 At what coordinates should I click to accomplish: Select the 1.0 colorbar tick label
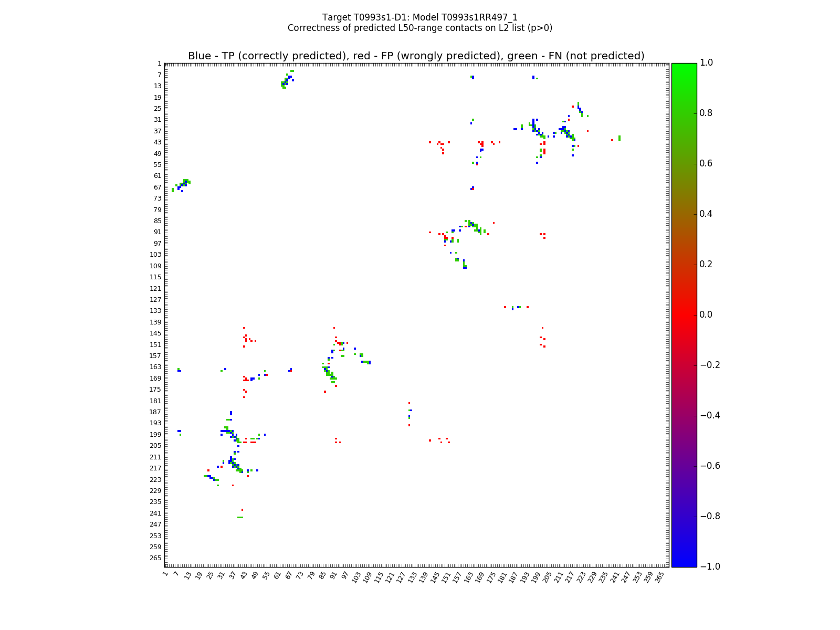pyautogui.click(x=707, y=62)
